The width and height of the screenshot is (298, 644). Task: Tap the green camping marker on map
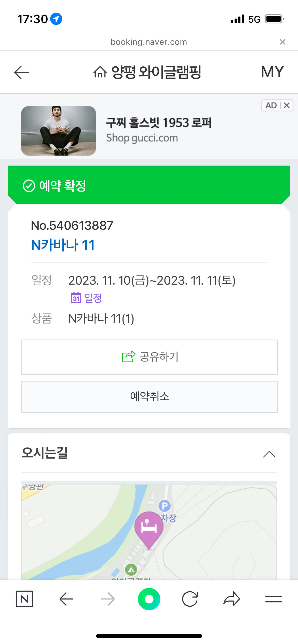(x=131, y=569)
